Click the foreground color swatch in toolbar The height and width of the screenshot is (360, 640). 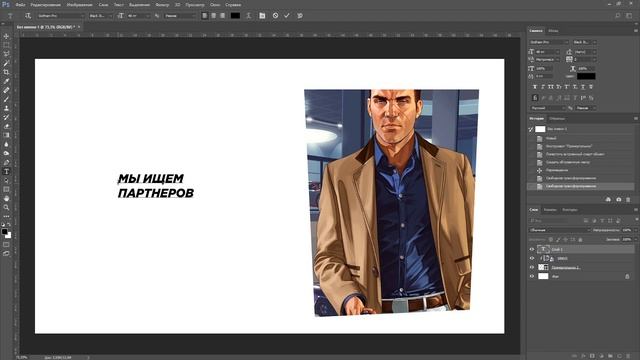click(4, 232)
